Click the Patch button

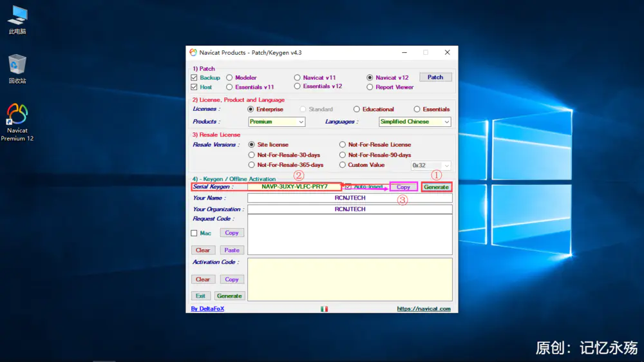[x=435, y=77]
